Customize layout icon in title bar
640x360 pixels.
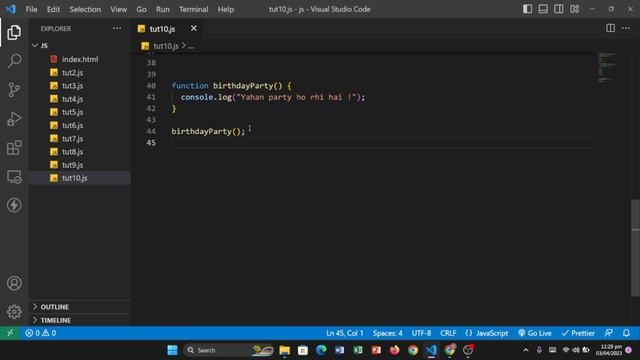(x=574, y=9)
